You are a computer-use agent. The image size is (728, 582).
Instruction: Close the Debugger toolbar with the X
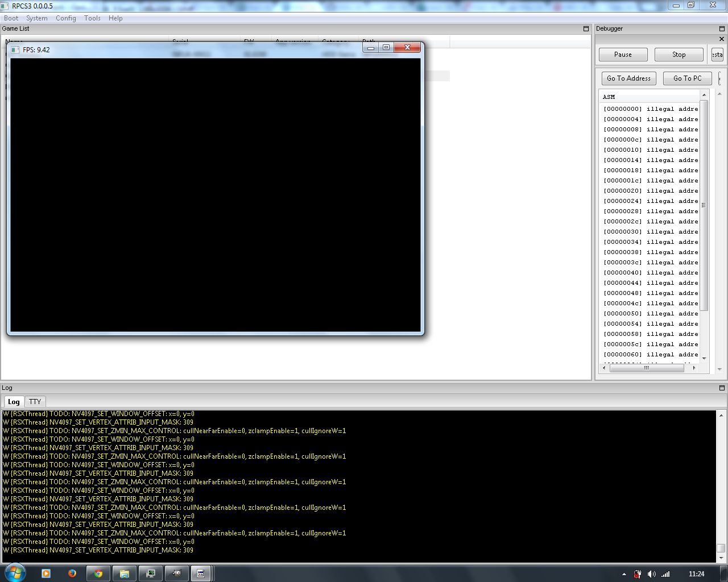coord(722,39)
